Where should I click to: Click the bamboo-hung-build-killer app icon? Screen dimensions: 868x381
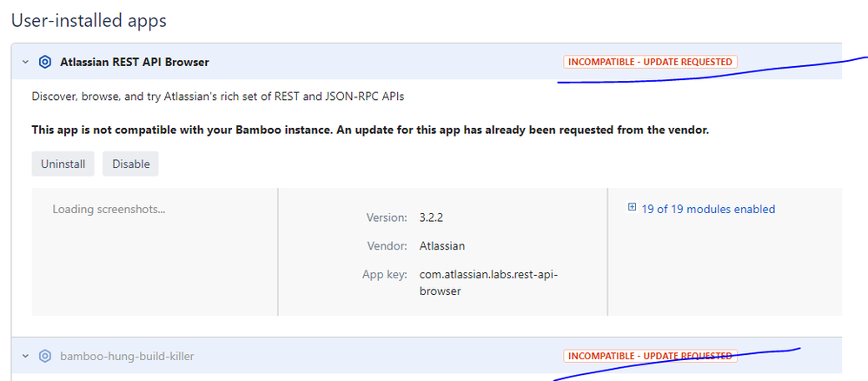[x=45, y=356]
